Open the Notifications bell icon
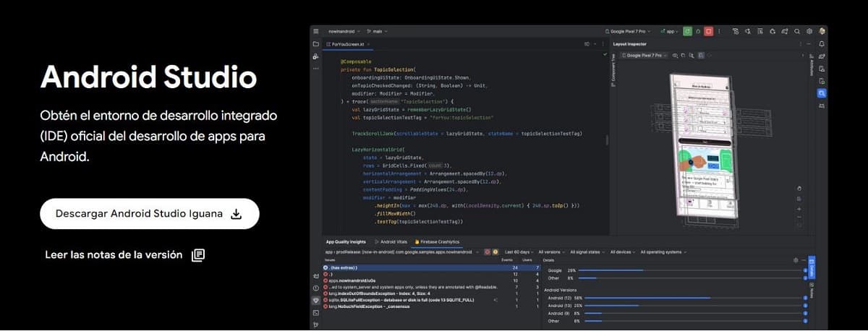Screen dimensions: 868x331 point(822,44)
